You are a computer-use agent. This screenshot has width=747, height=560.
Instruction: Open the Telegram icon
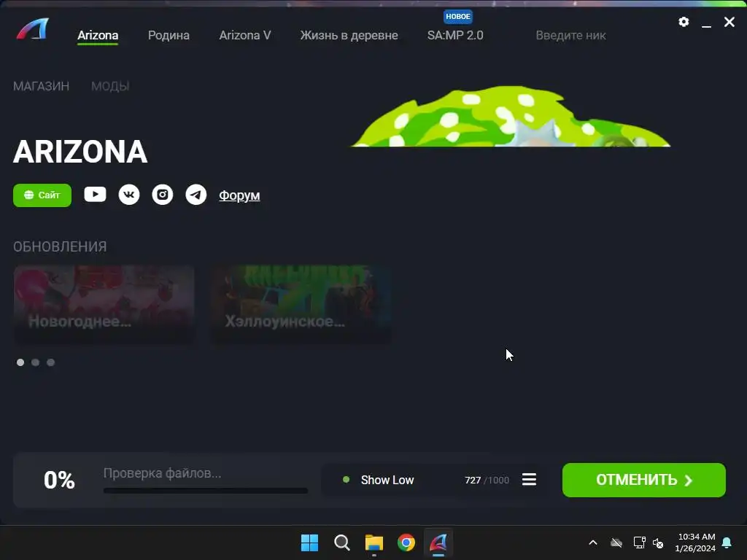tap(196, 195)
